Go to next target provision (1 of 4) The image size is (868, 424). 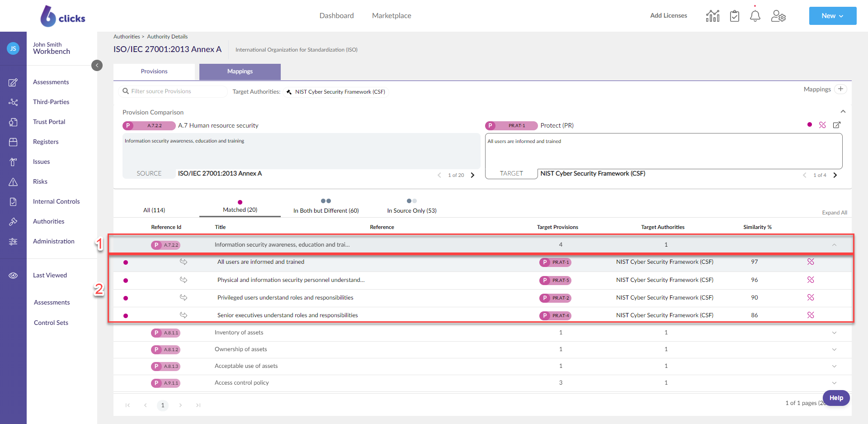point(835,175)
